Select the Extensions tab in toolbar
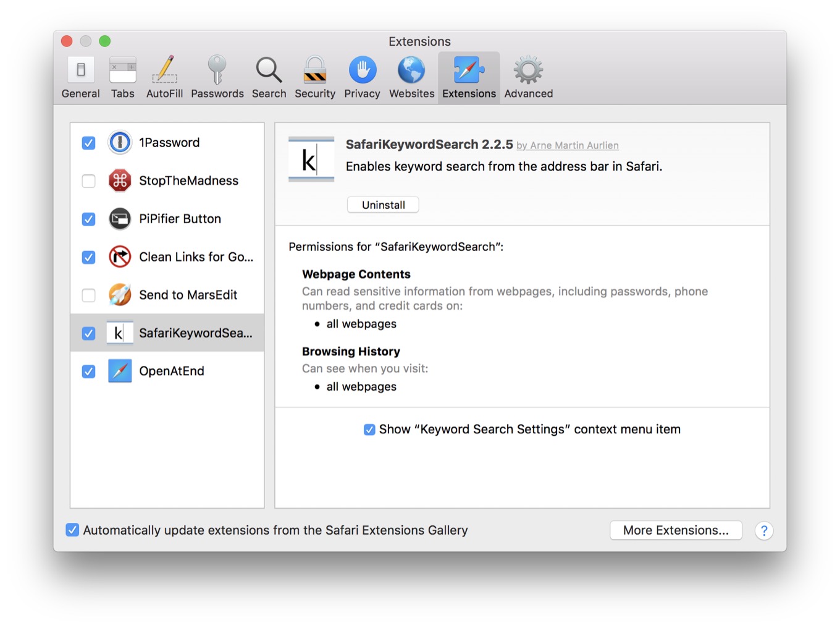 (469, 77)
